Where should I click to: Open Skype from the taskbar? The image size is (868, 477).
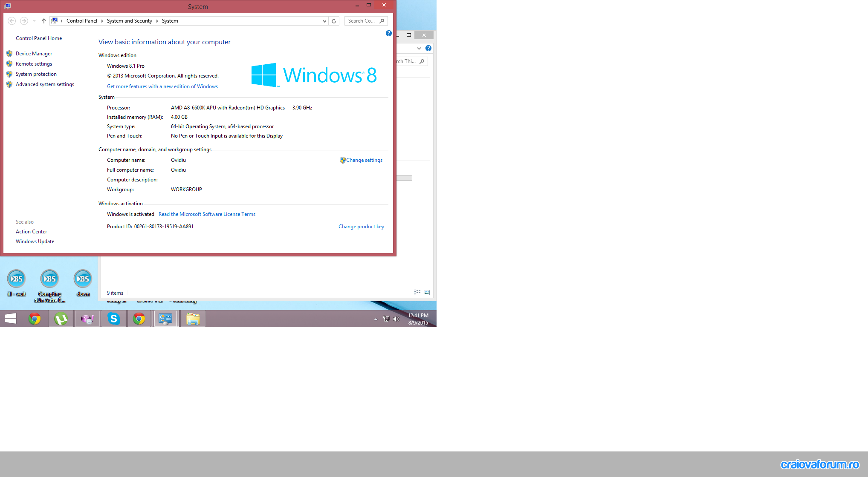(114, 319)
